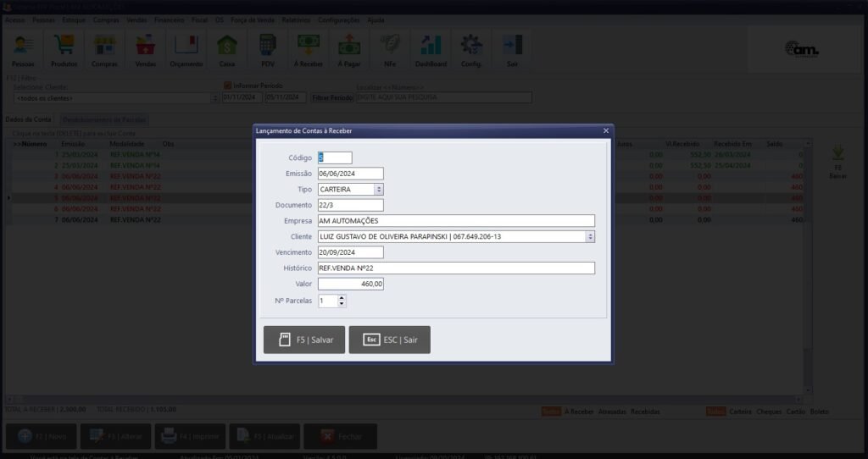Open the Financeiro menu
868x459 pixels.
point(169,19)
